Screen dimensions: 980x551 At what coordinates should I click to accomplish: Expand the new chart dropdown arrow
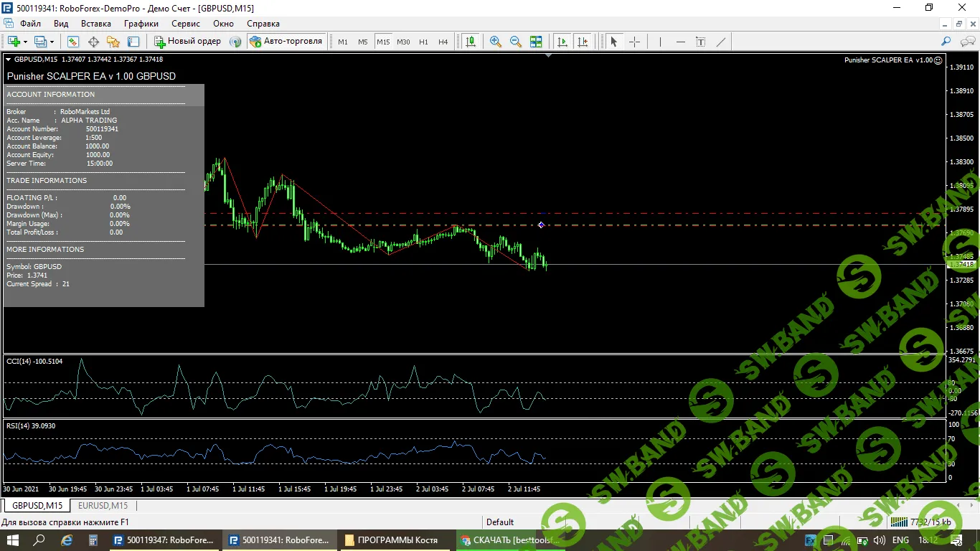(25, 42)
